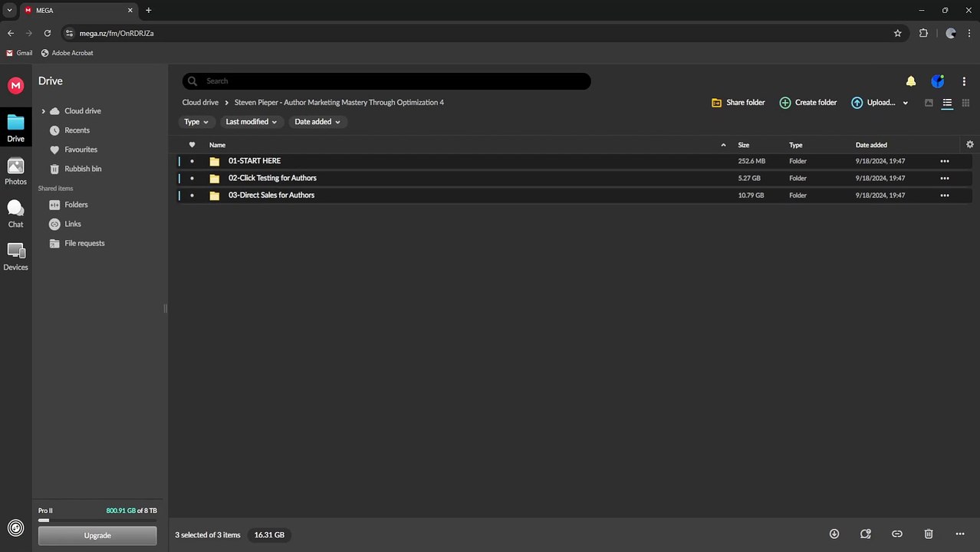Screen dimensions: 980x552
Task: Open File requests in sidebar
Action: point(84,243)
